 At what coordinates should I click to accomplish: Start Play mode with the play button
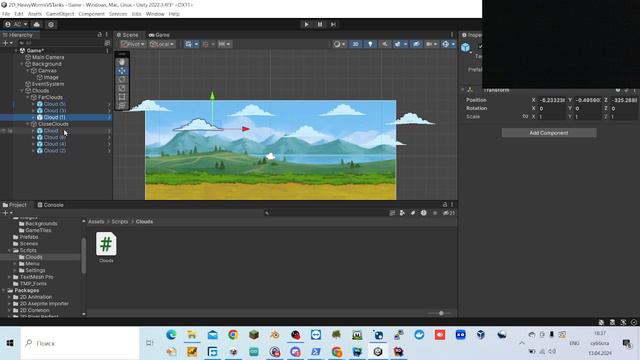point(306,24)
